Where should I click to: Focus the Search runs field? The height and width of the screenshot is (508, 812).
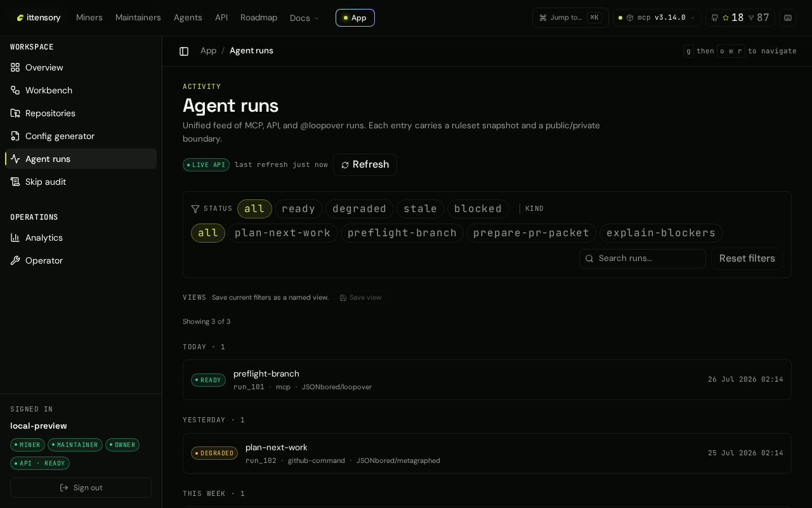coord(643,258)
